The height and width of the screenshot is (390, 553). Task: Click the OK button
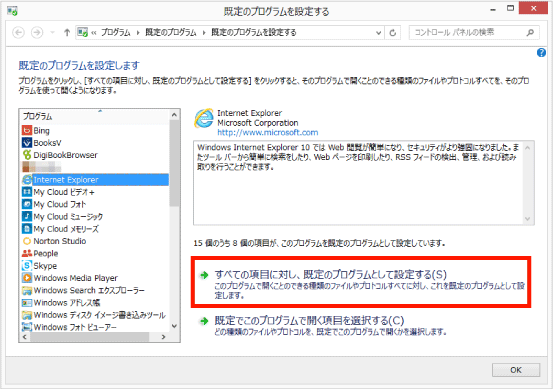(516, 370)
